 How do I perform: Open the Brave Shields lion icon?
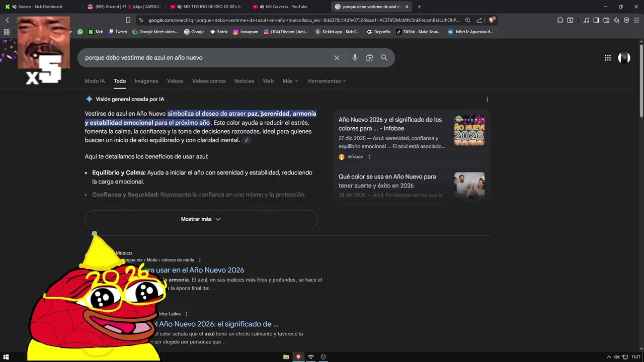(x=492, y=20)
